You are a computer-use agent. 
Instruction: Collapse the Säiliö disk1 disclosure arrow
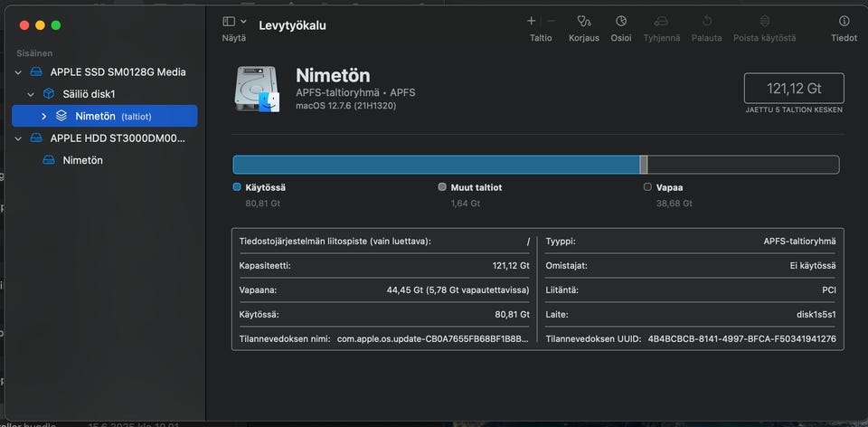[31, 95]
